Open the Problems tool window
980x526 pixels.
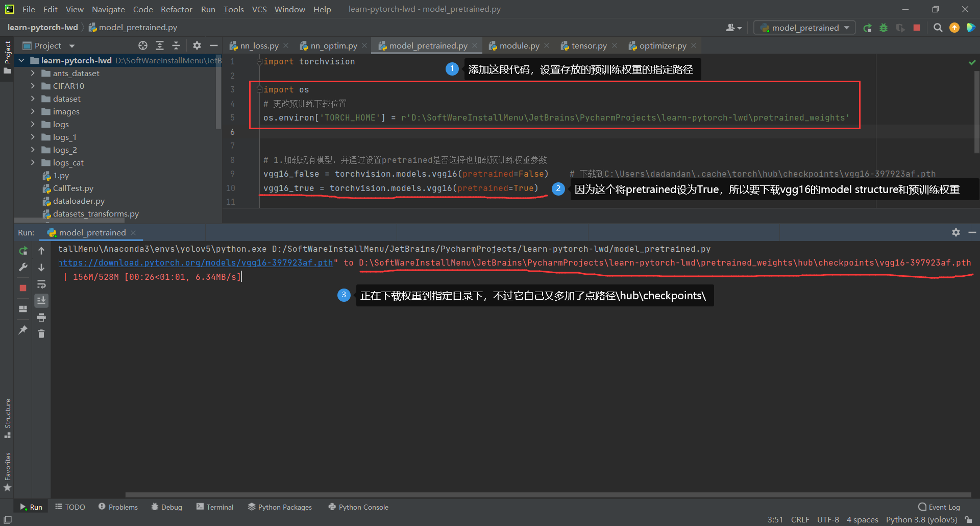tap(118, 507)
